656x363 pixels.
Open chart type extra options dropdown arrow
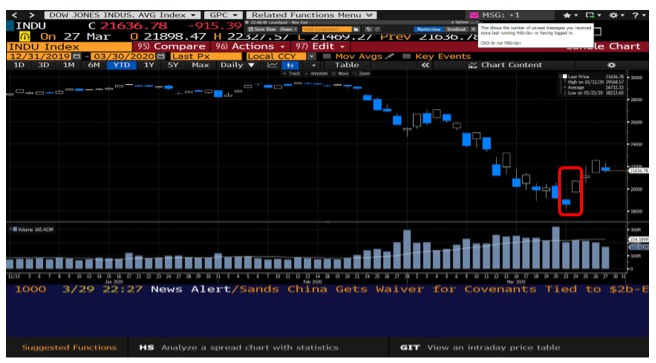point(314,65)
